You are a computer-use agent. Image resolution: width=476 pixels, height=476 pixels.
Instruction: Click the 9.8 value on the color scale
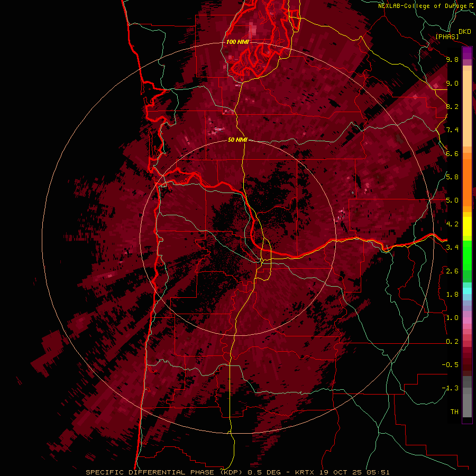tap(452, 59)
